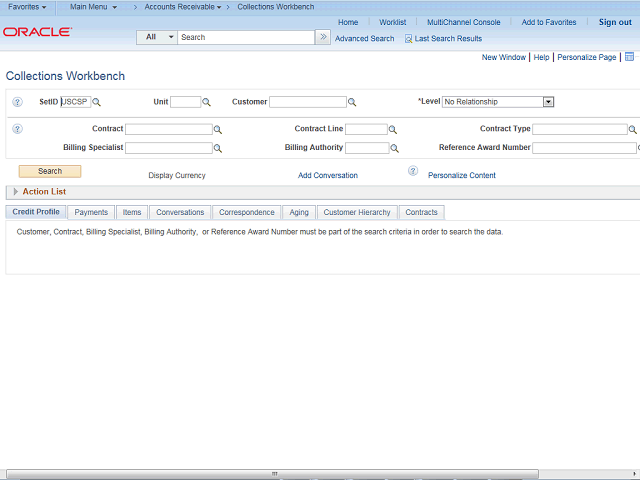Click Add to Favorites link
The height and width of the screenshot is (480, 640).
pyautogui.click(x=549, y=22)
